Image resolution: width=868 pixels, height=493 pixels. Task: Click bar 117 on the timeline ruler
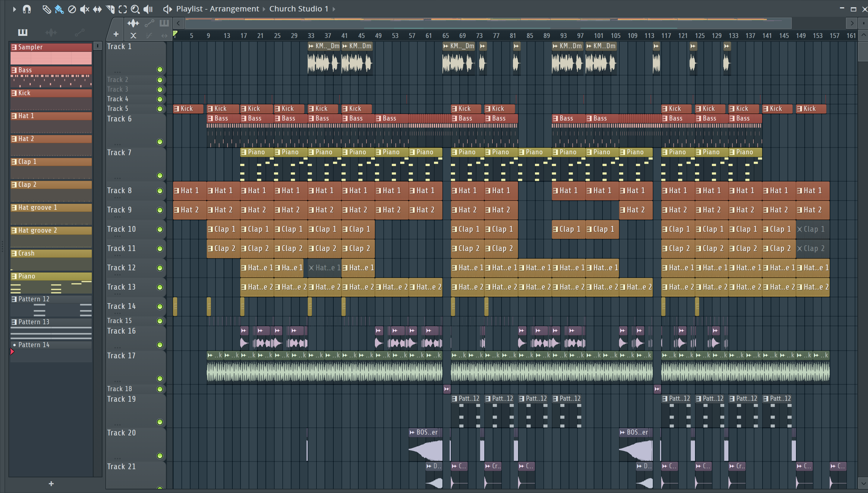click(x=666, y=36)
